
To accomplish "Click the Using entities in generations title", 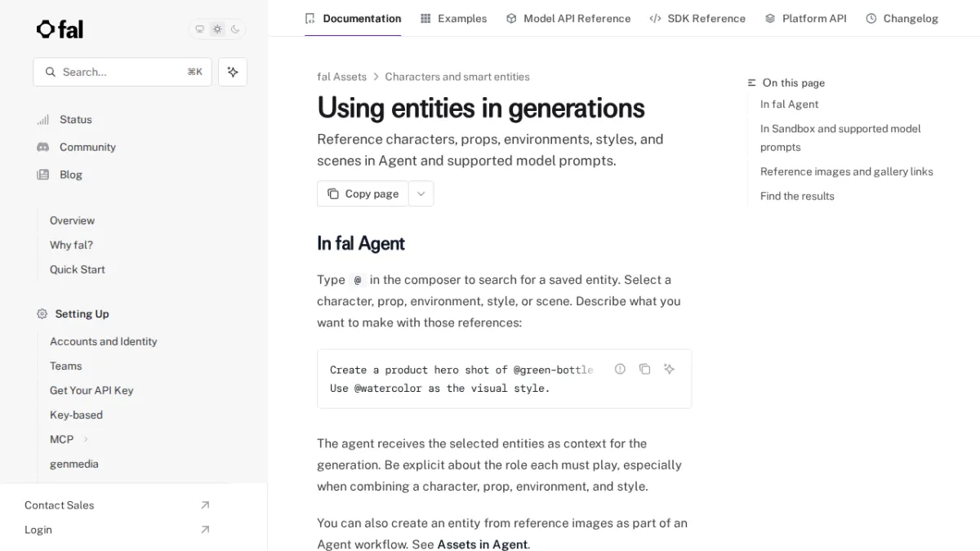I will coord(481,108).
